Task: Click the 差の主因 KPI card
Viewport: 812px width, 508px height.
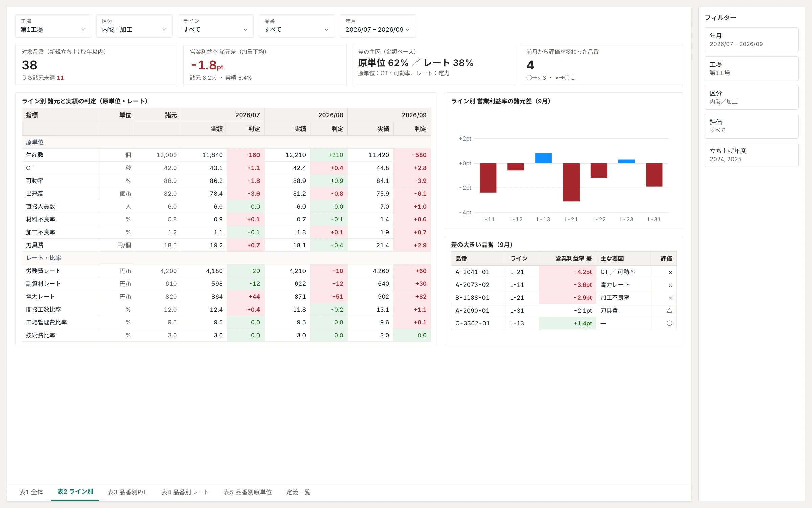Action: (x=433, y=65)
